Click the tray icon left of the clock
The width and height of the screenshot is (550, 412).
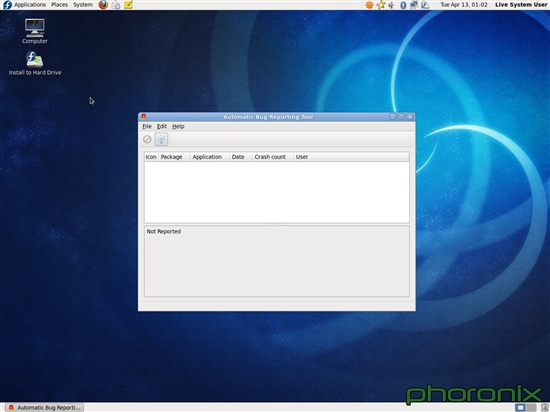425,5
